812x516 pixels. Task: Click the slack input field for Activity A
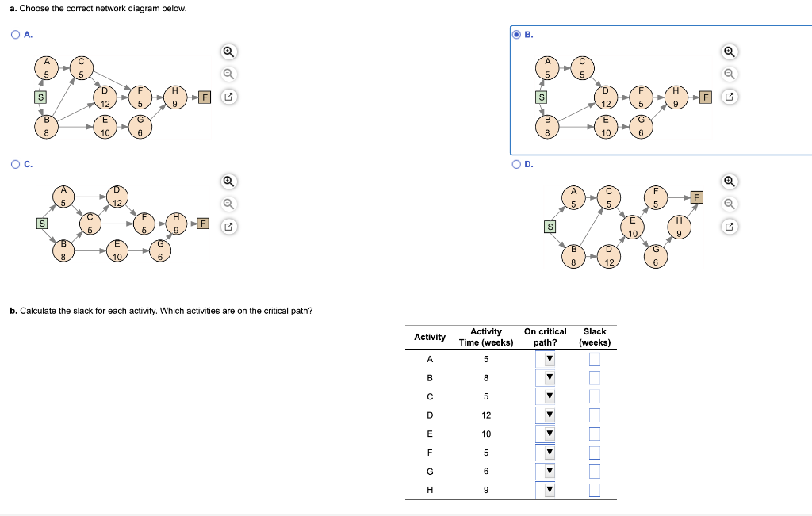tap(595, 359)
